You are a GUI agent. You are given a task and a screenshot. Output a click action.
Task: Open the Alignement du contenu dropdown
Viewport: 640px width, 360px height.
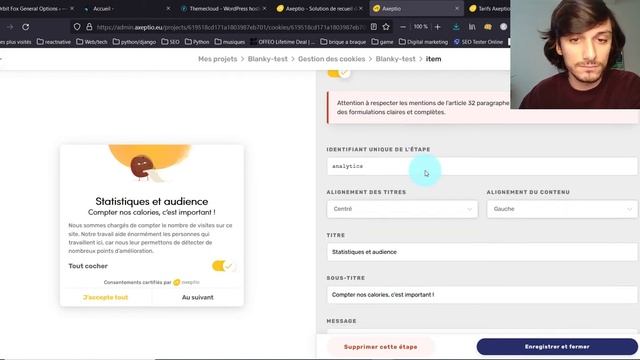coord(562,209)
